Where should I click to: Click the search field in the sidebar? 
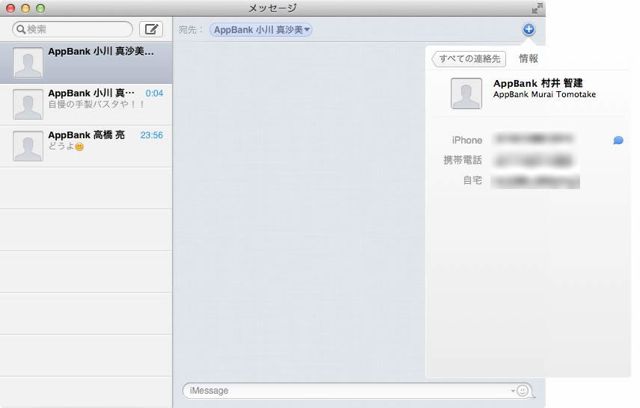pos(73,29)
